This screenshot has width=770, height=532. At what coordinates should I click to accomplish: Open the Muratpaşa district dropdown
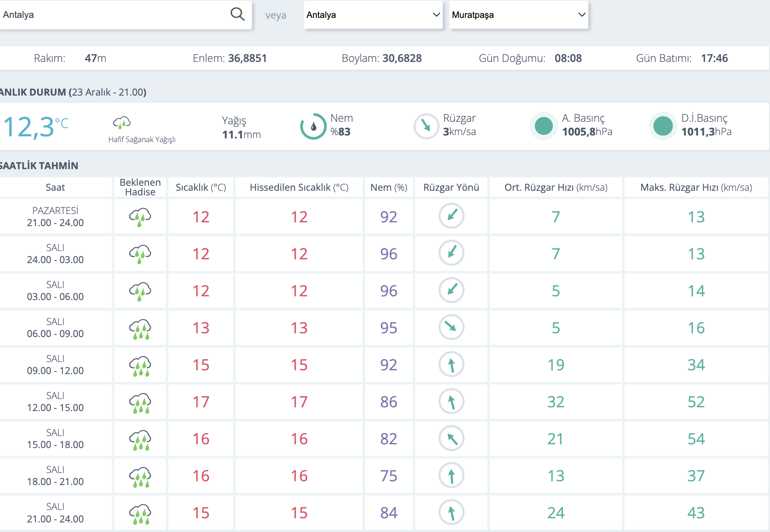518,15
